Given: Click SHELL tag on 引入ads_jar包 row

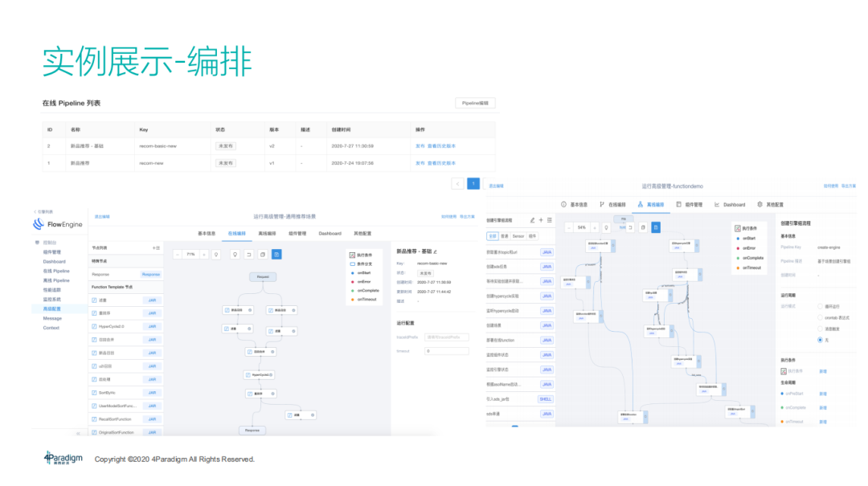Looking at the screenshot, I should click(545, 399).
